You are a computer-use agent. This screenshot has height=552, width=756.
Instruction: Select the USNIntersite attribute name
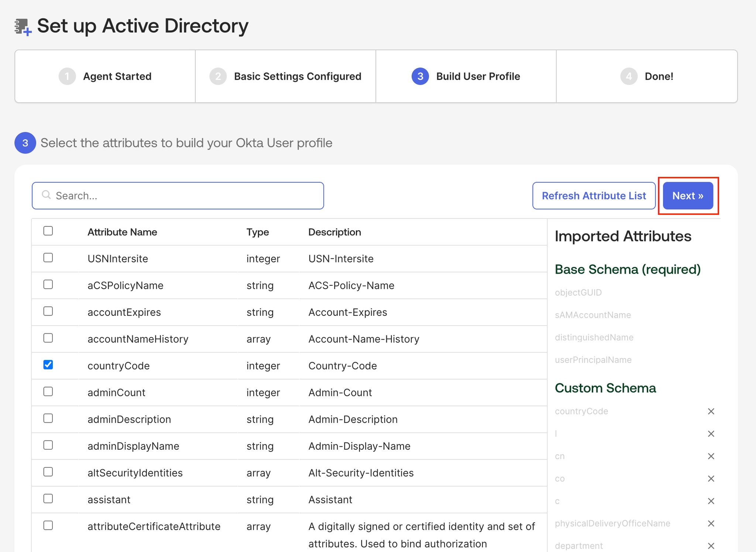coord(118,259)
